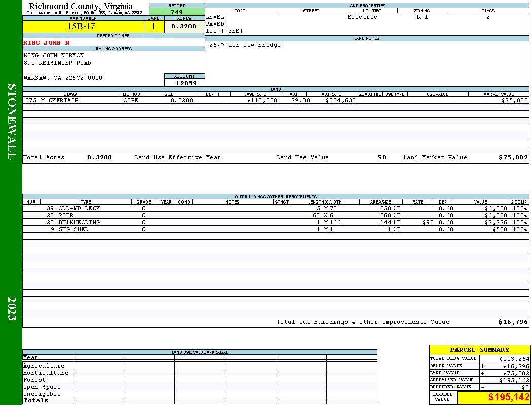Image resolution: width=532 pixels, height=405 pixels.
Task: Click base rate $110,000
Action: click(262, 100)
